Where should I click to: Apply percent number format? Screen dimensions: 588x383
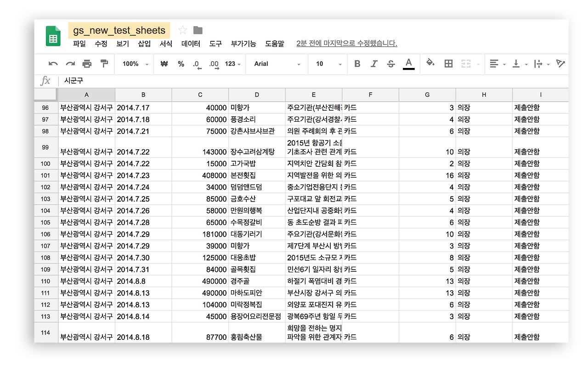pyautogui.click(x=181, y=64)
